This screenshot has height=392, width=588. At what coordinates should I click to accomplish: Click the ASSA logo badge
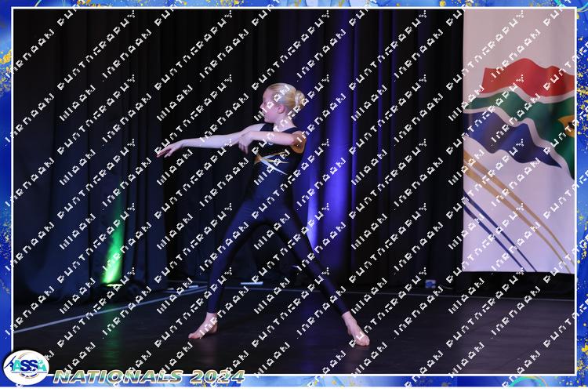(26, 367)
